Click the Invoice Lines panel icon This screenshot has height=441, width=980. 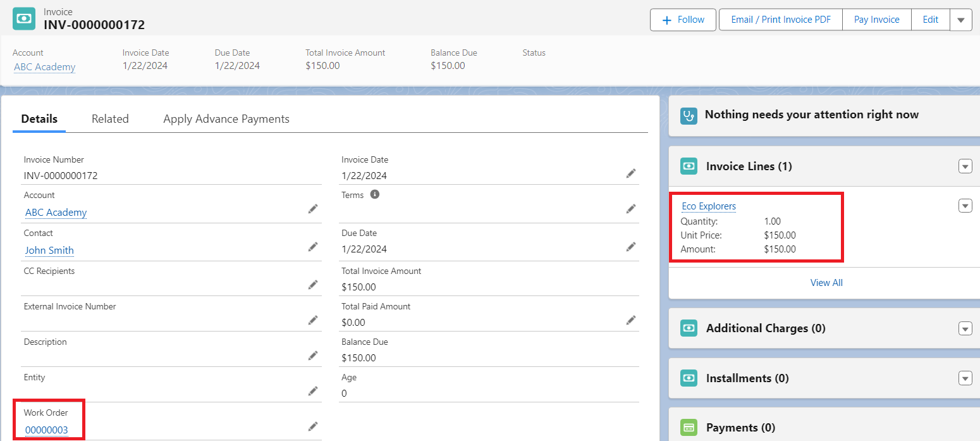(x=689, y=166)
